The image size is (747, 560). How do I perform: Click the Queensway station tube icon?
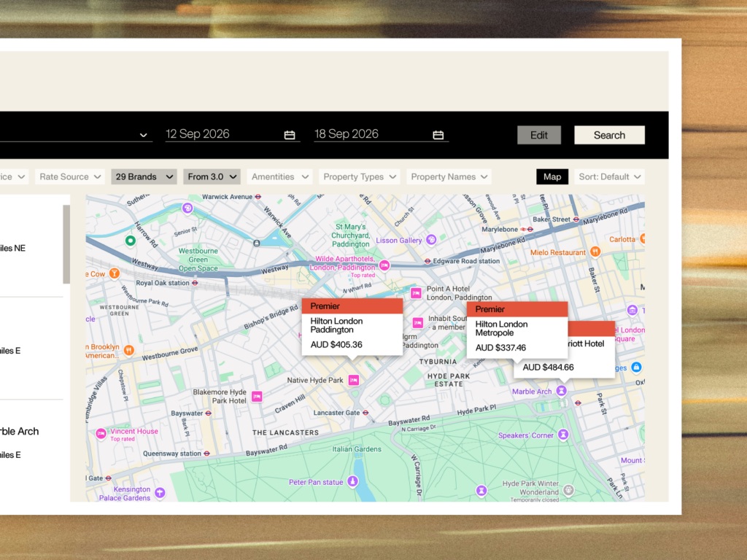tap(206, 454)
